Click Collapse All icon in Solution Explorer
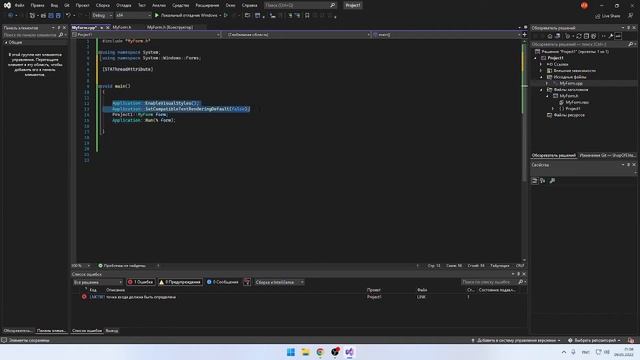Screen dimensions: 640x360 [x=587, y=36]
